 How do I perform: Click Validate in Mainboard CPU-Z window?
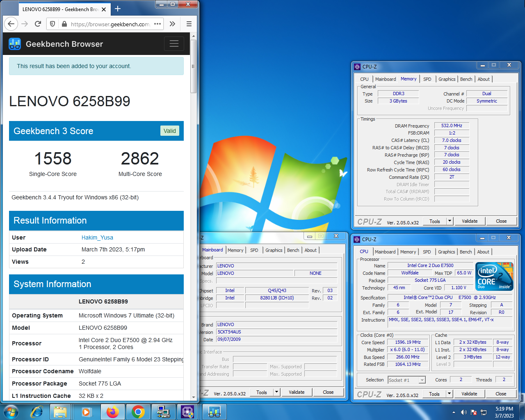[x=297, y=392]
